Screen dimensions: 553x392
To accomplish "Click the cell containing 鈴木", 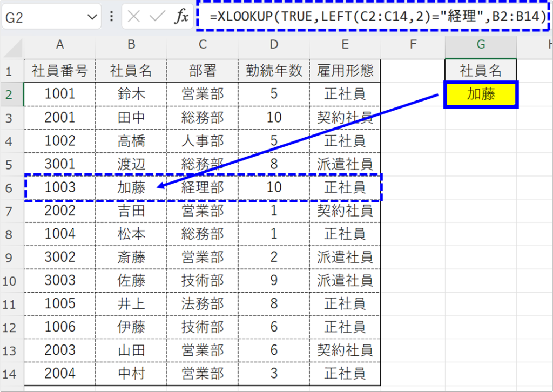I will pyautogui.click(x=131, y=94).
